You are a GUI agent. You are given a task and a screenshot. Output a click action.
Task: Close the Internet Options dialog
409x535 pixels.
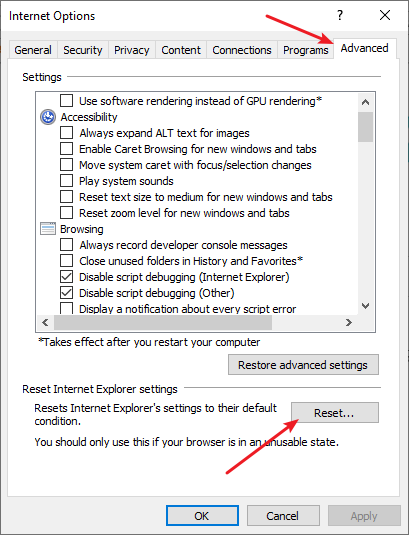point(385,15)
